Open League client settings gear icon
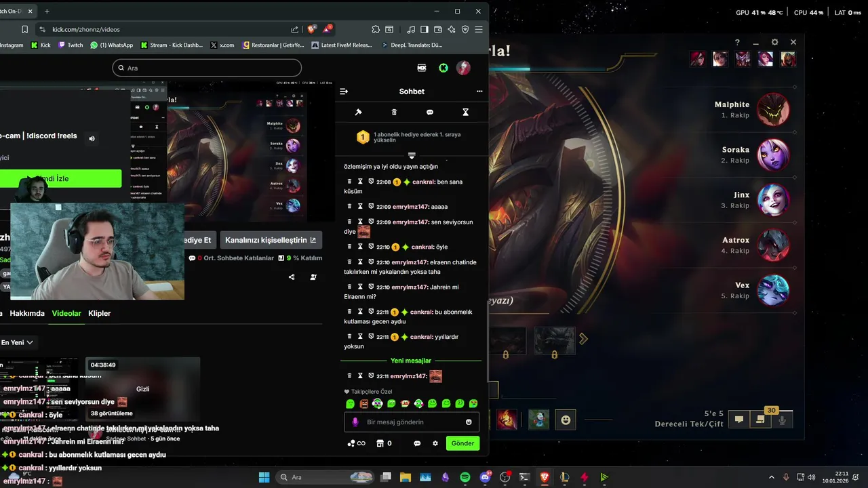This screenshot has width=868, height=488. (x=775, y=42)
